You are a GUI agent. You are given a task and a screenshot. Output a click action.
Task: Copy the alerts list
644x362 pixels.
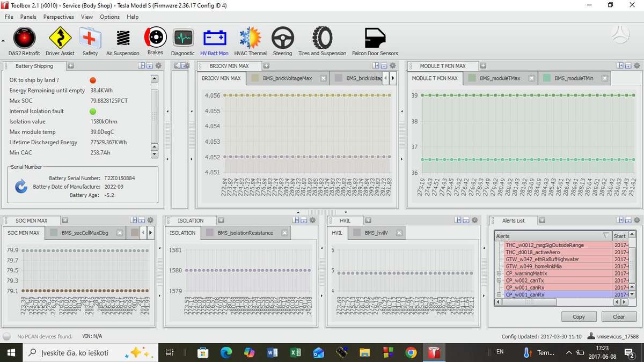point(579,316)
